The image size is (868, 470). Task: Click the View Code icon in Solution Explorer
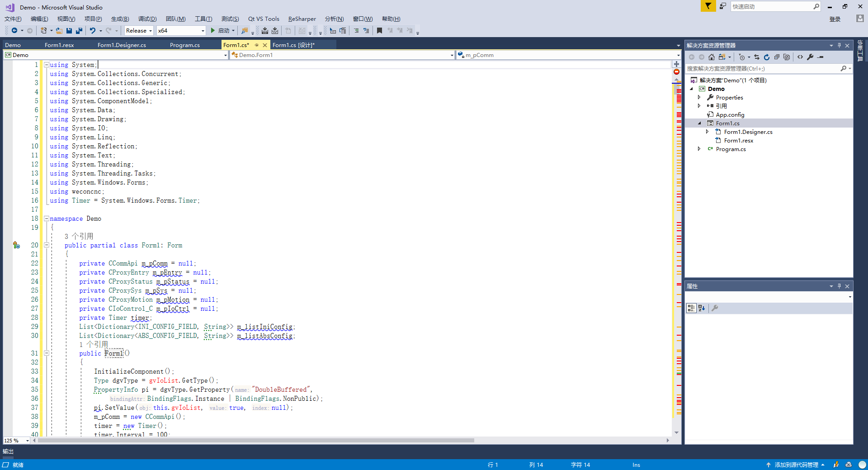[800, 57]
